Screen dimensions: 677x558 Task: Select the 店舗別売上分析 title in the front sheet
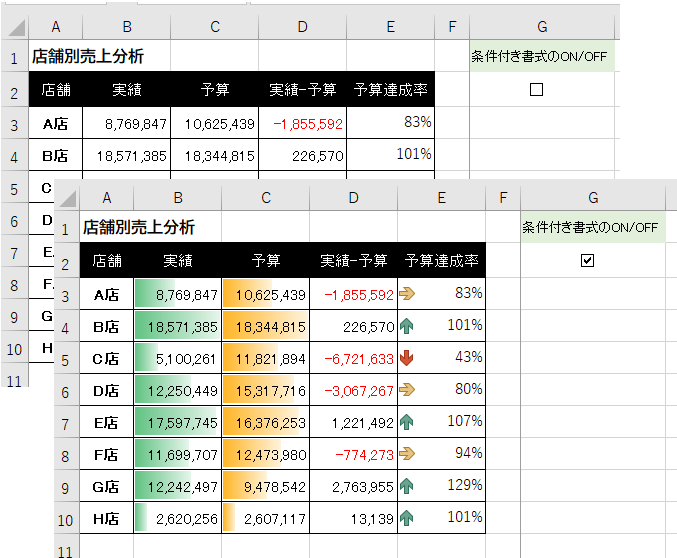pos(139,227)
